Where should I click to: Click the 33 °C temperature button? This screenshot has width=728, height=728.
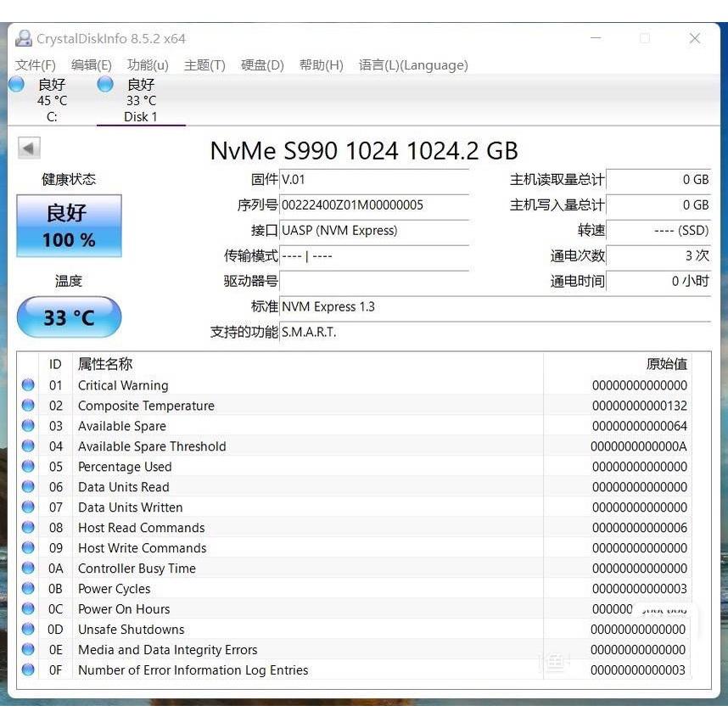[x=70, y=317]
